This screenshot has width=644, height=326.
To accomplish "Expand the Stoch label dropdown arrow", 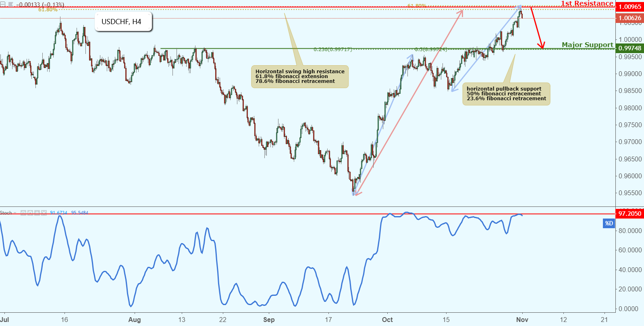I will point(15,213).
